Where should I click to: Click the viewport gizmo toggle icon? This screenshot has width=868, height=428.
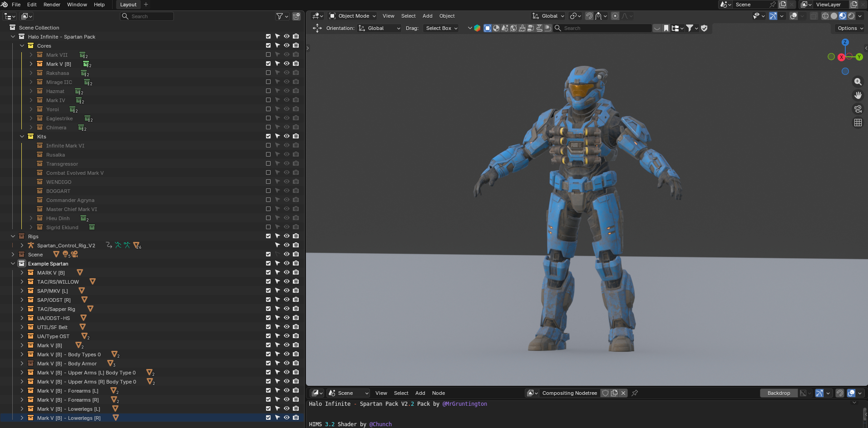click(773, 16)
